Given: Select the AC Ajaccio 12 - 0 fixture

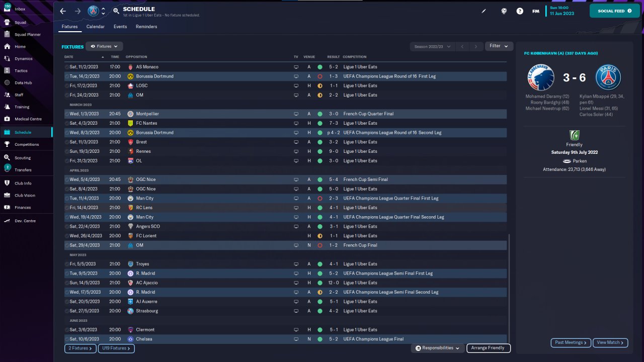Looking at the screenshot, I should click(285, 283).
